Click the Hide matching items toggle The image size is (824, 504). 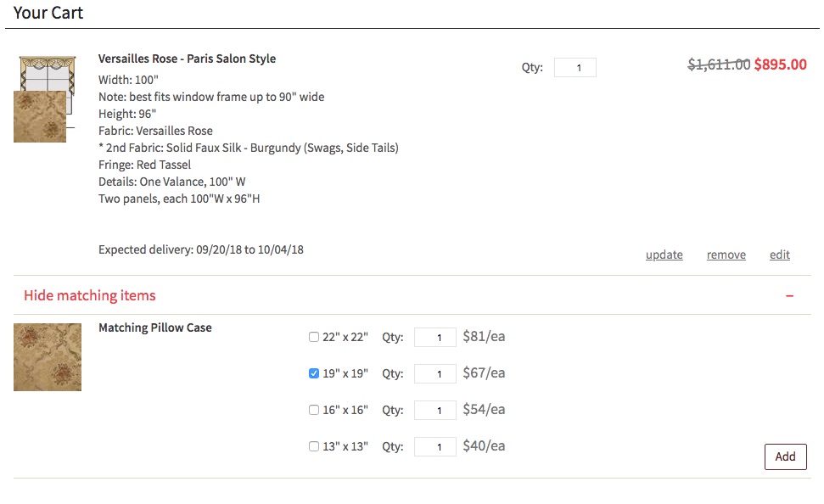[x=90, y=295]
